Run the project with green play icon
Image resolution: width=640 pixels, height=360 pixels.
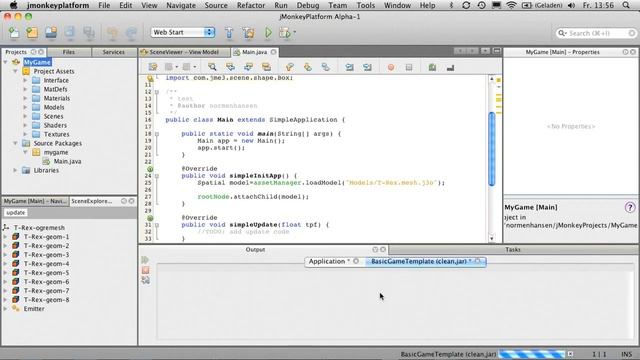(268, 33)
